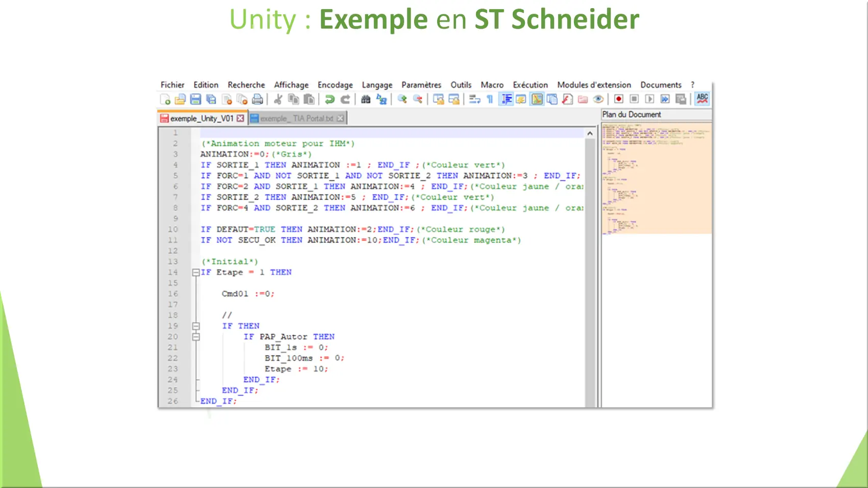This screenshot has height=488, width=868.
Task: Click the 'Etape := 10;' code line
Action: tap(296, 369)
